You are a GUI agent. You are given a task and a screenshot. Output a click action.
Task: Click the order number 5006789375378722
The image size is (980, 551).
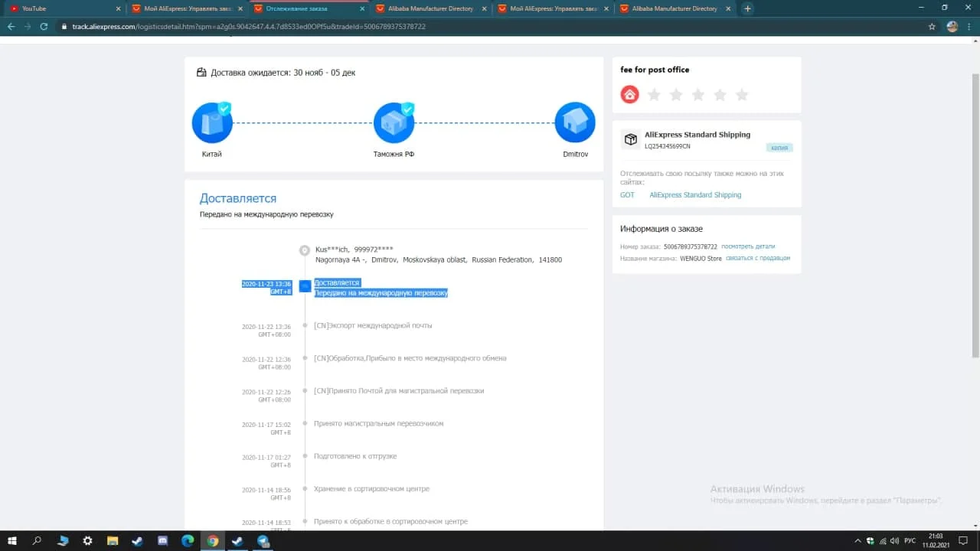(690, 246)
